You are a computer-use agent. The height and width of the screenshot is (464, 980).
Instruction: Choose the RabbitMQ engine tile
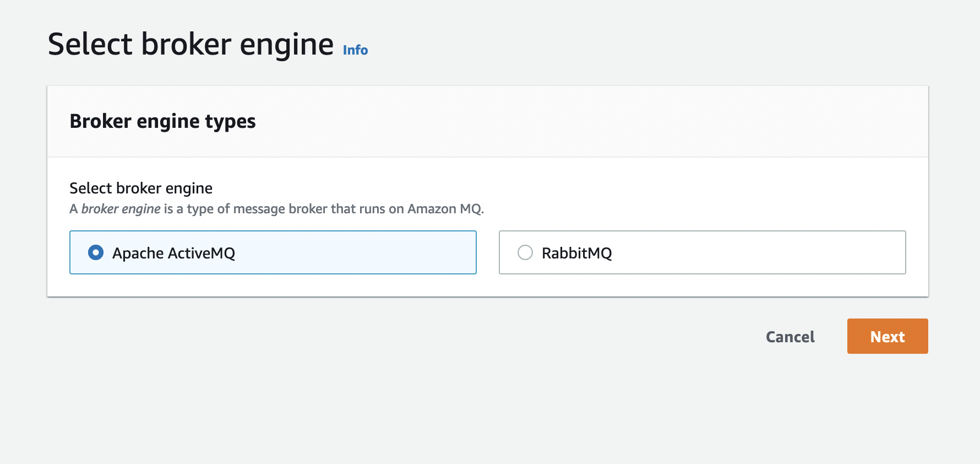702,252
